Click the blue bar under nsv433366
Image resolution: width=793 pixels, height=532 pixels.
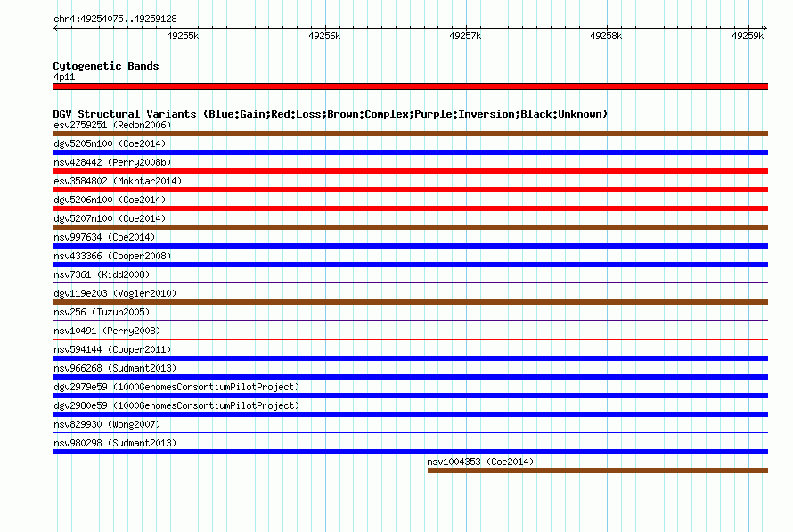(410, 265)
